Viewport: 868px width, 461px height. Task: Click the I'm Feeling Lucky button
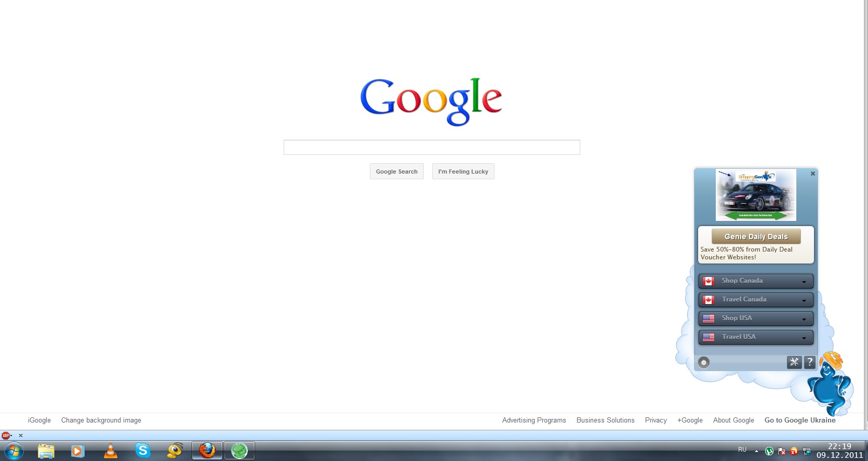tap(463, 172)
